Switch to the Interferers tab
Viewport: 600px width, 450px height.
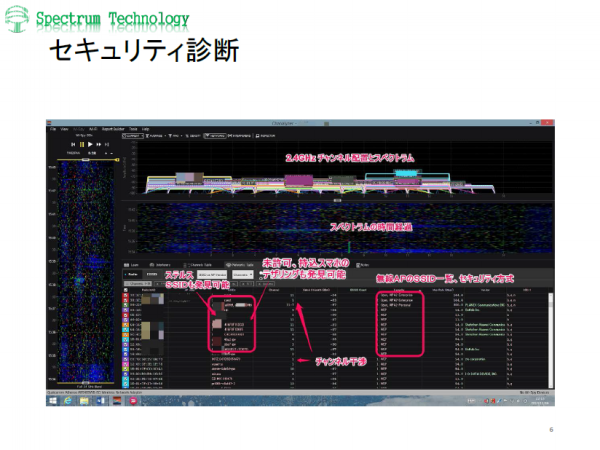[160, 265]
